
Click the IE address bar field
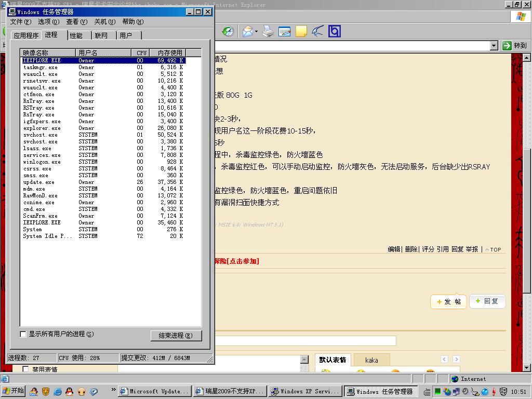pos(352,46)
